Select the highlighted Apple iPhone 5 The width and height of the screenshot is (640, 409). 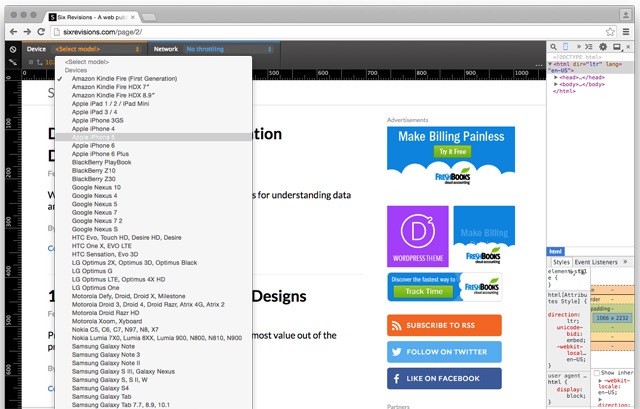(153, 137)
